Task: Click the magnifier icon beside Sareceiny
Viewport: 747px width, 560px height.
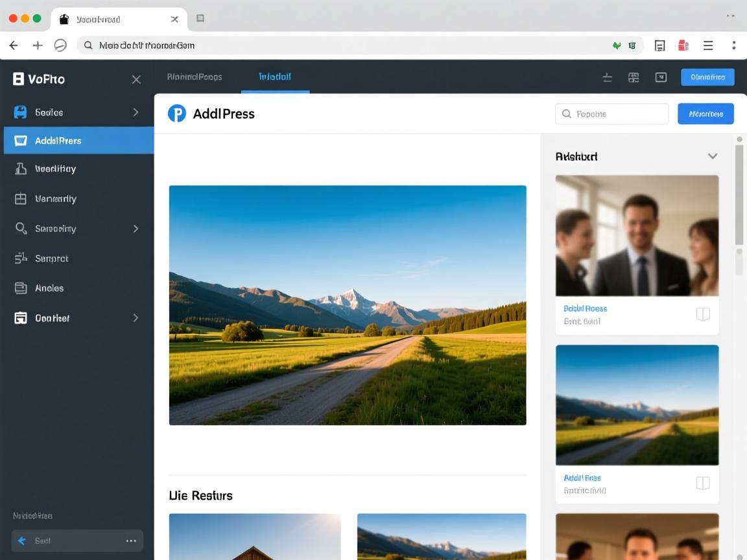Action: (x=21, y=228)
